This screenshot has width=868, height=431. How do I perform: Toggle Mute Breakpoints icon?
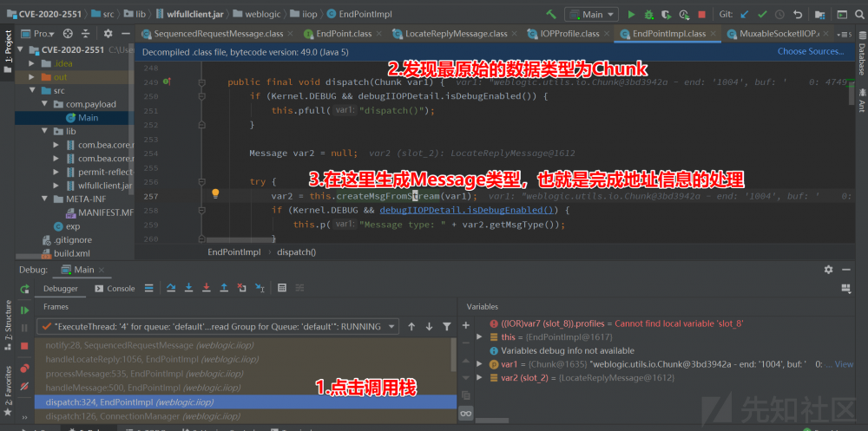point(24,386)
